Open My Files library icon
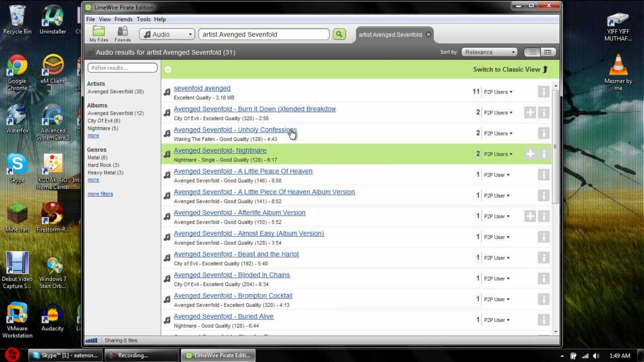 (x=99, y=34)
